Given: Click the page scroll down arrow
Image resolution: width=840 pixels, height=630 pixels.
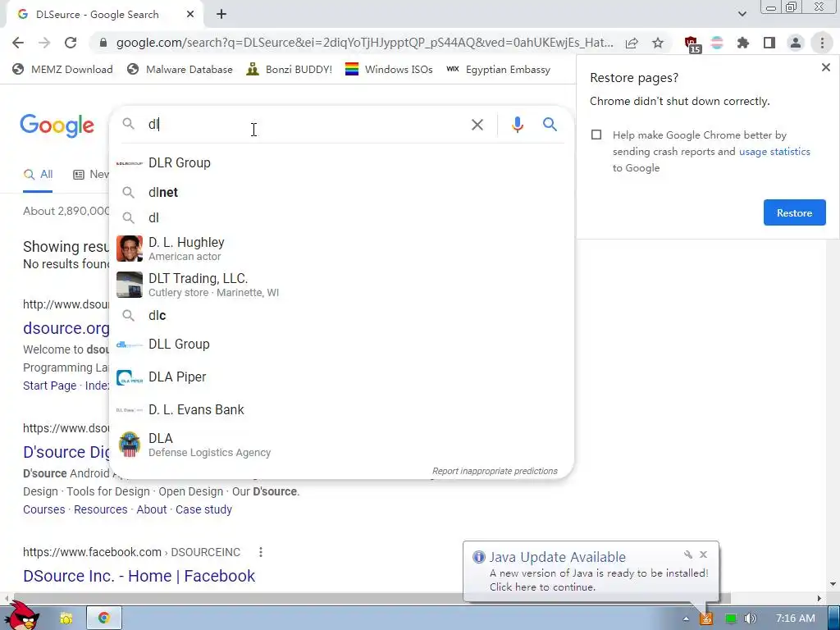Looking at the screenshot, I should [x=832, y=584].
